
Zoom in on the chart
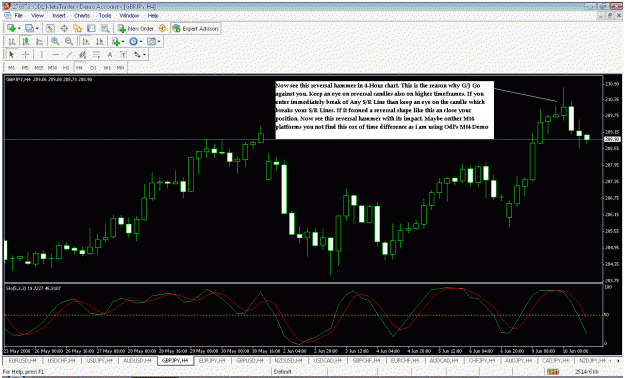pyautogui.click(x=55, y=41)
